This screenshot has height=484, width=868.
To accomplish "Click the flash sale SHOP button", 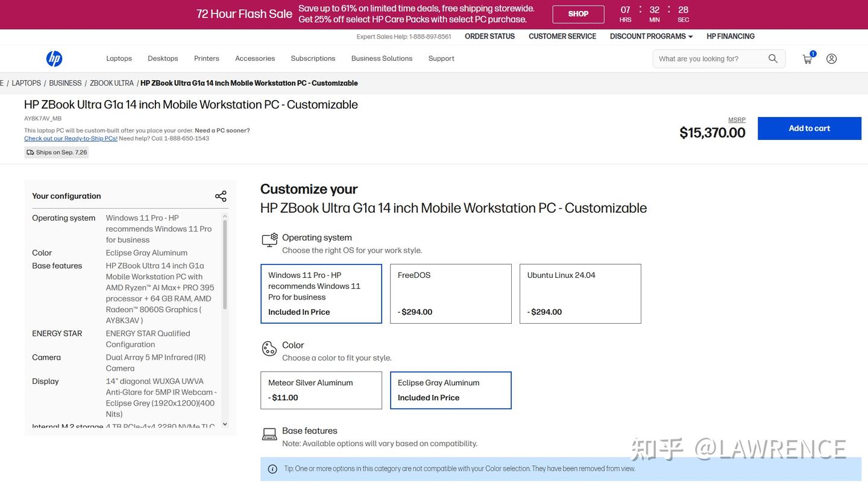I will coord(578,14).
